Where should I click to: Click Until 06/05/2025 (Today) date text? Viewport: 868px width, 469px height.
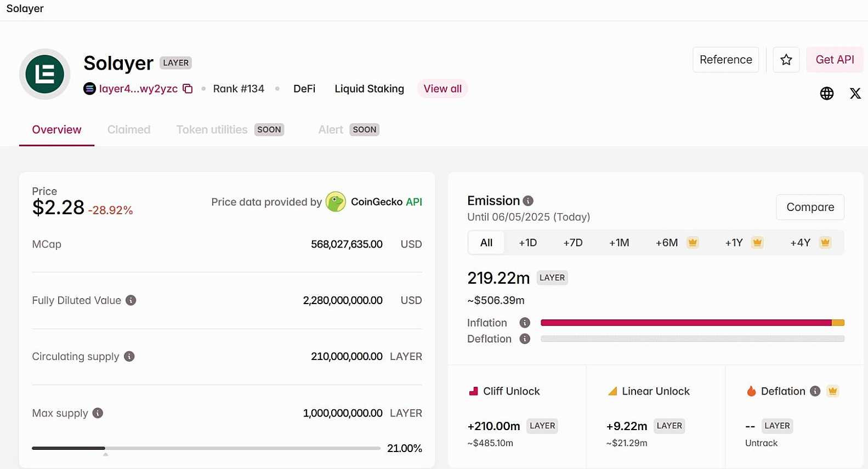[529, 217]
